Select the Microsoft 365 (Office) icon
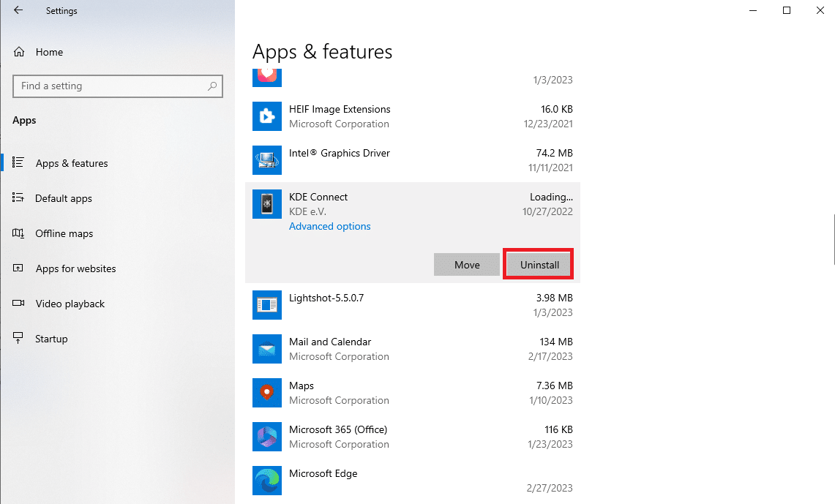The image size is (835, 504). point(267,437)
